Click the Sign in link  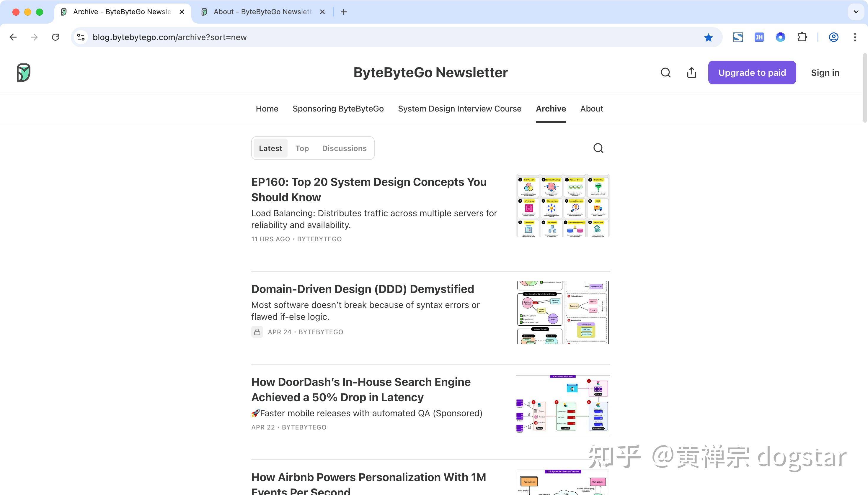click(x=825, y=72)
